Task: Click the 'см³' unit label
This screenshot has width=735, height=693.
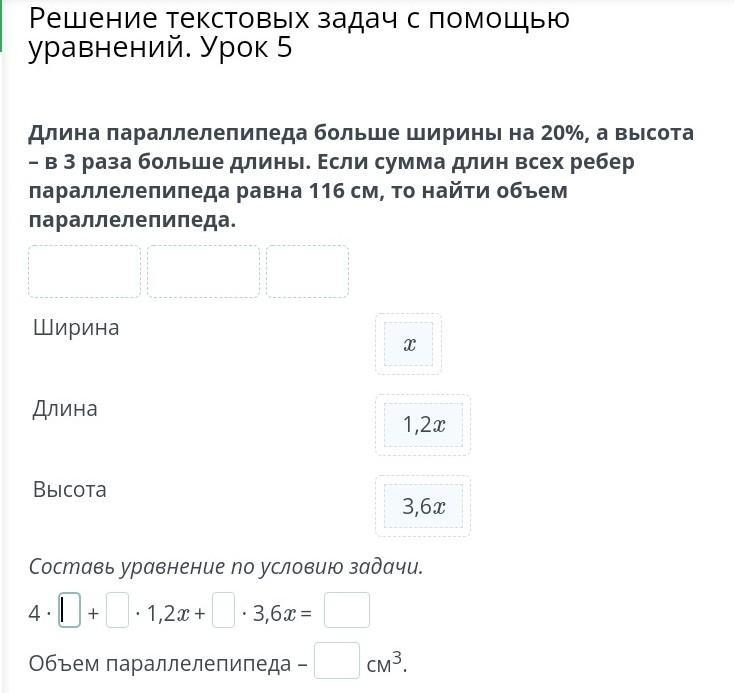Action: click(x=384, y=663)
